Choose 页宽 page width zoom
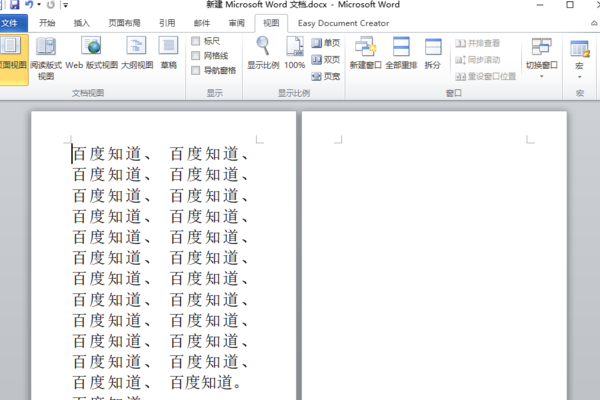 (325, 77)
